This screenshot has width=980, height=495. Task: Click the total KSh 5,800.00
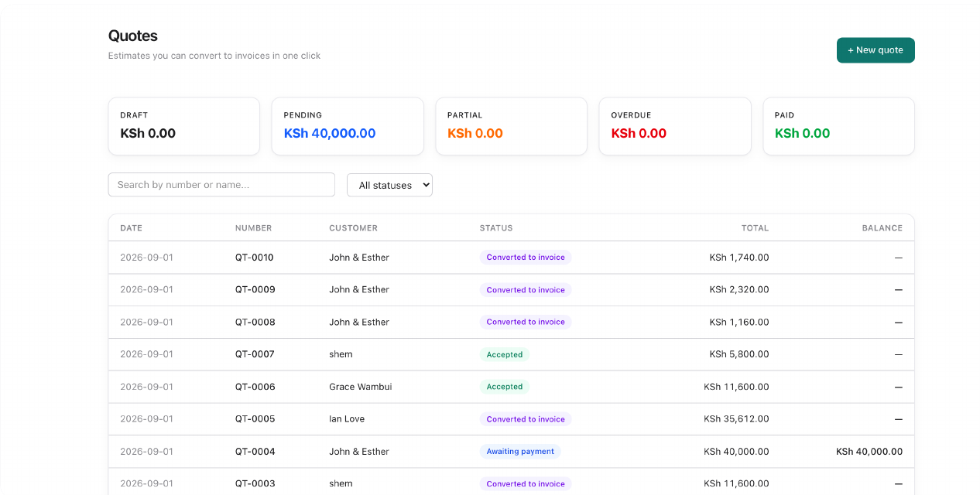click(739, 354)
